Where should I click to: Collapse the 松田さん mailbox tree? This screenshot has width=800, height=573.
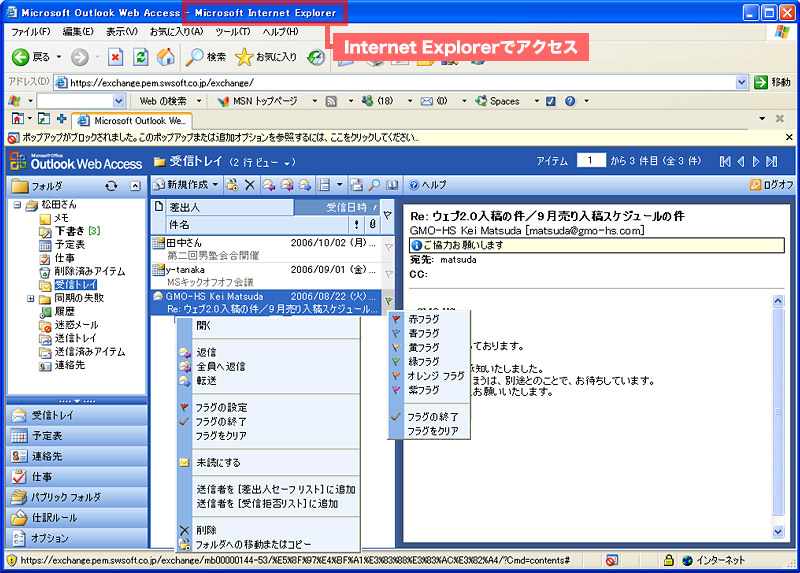(17, 205)
